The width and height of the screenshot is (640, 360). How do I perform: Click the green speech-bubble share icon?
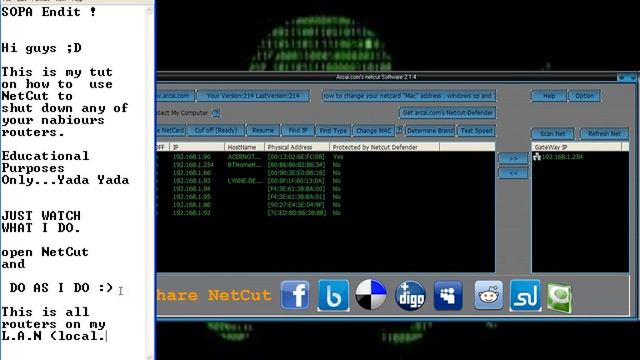[x=559, y=297]
